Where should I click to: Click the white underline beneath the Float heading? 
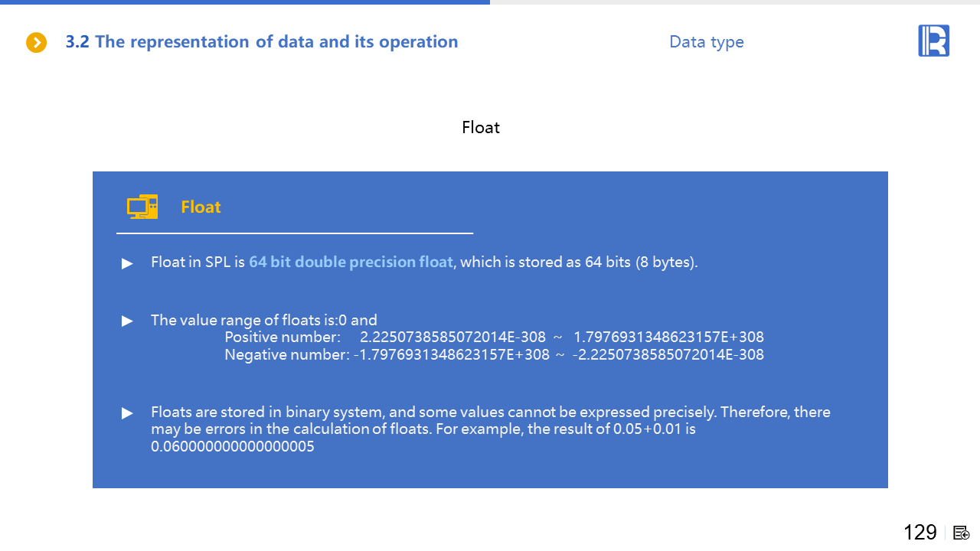click(295, 233)
